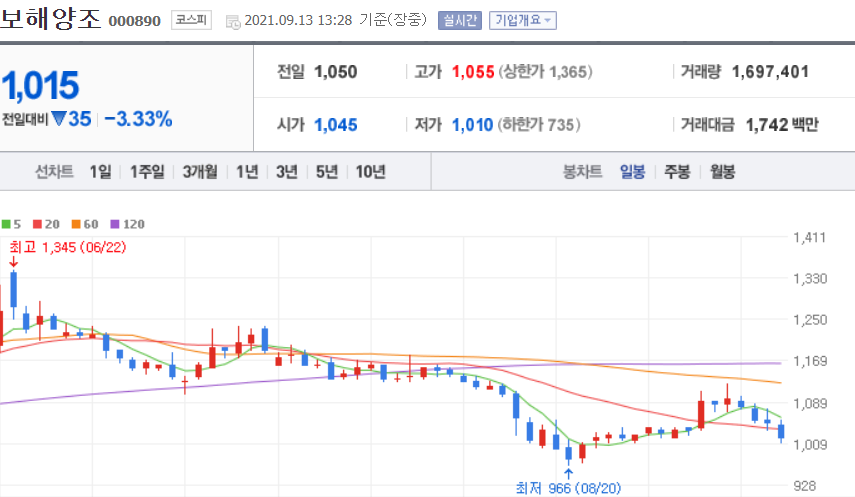Screen dimensions: 855x497
Task: Click the red 20-day average legend swatch
Action: (38, 224)
